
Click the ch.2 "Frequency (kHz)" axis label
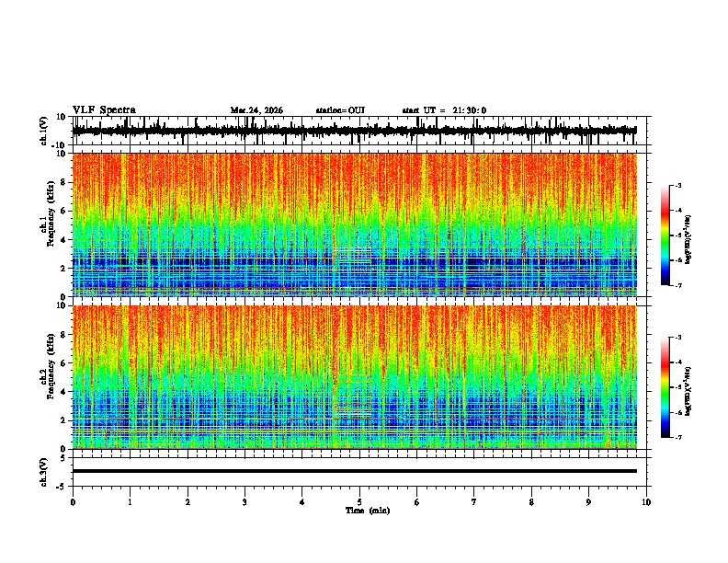pyautogui.click(x=51, y=366)
